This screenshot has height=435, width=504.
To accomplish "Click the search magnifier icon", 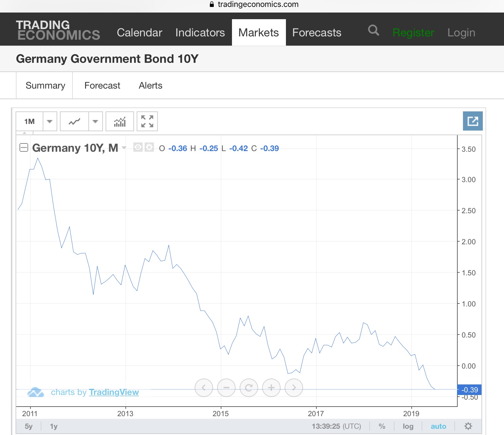I will 373,31.
